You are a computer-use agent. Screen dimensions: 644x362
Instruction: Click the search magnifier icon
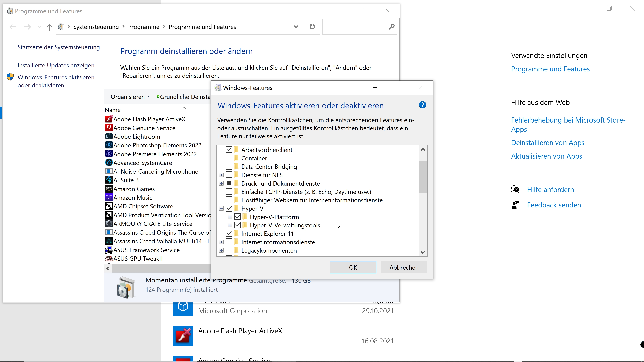tap(391, 27)
